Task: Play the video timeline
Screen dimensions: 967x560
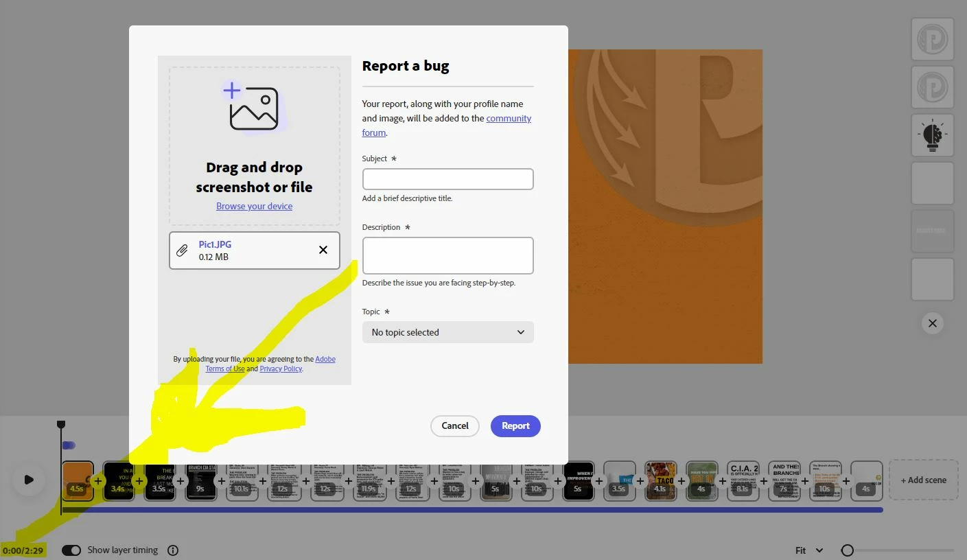Action: click(x=29, y=480)
